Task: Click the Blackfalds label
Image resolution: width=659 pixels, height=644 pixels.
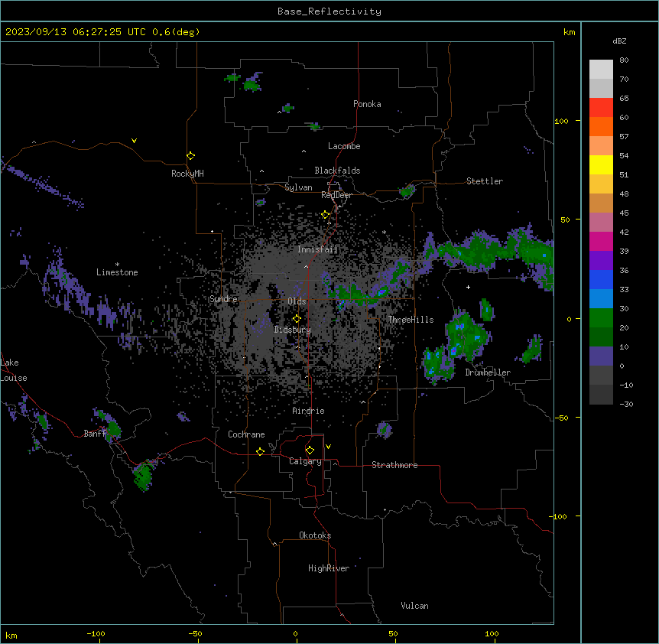Action: point(337,171)
